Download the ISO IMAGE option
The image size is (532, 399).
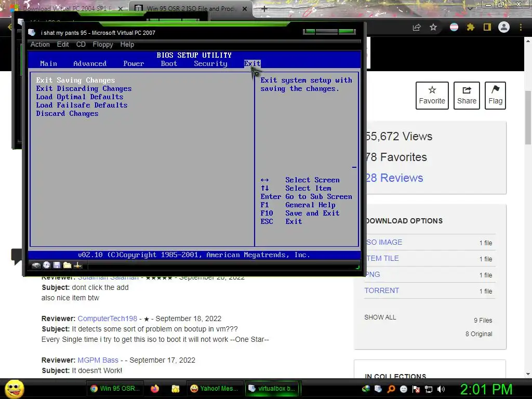384,242
